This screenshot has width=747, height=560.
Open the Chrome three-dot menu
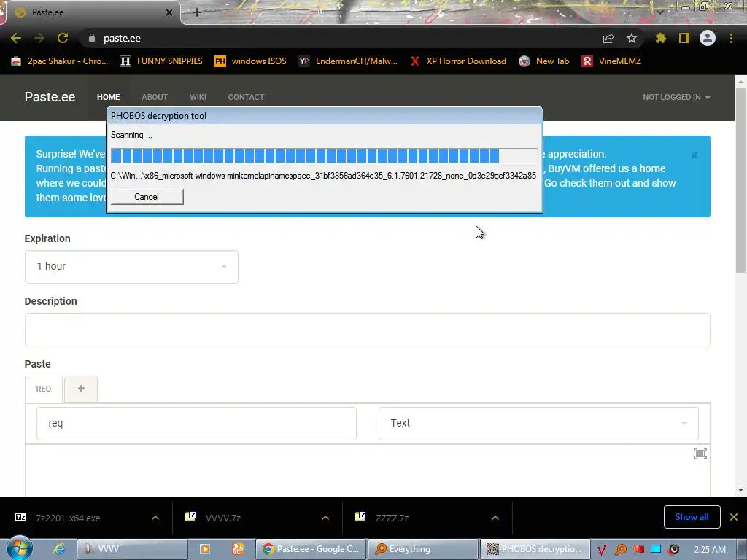point(731,38)
